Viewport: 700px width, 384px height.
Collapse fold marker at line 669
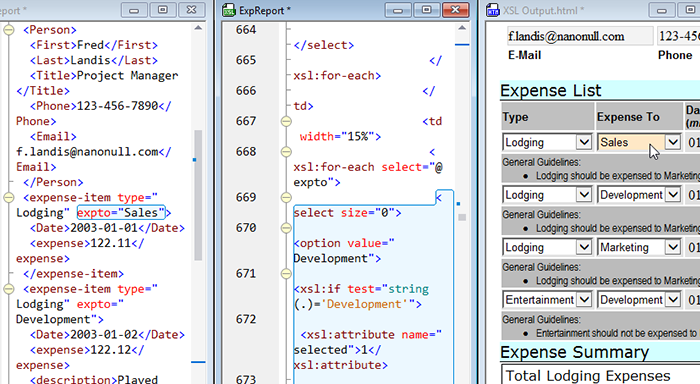(286, 197)
